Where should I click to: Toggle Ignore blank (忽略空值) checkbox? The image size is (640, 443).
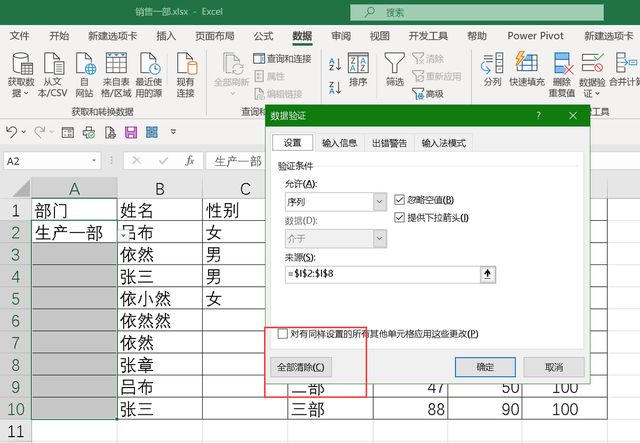click(x=399, y=200)
